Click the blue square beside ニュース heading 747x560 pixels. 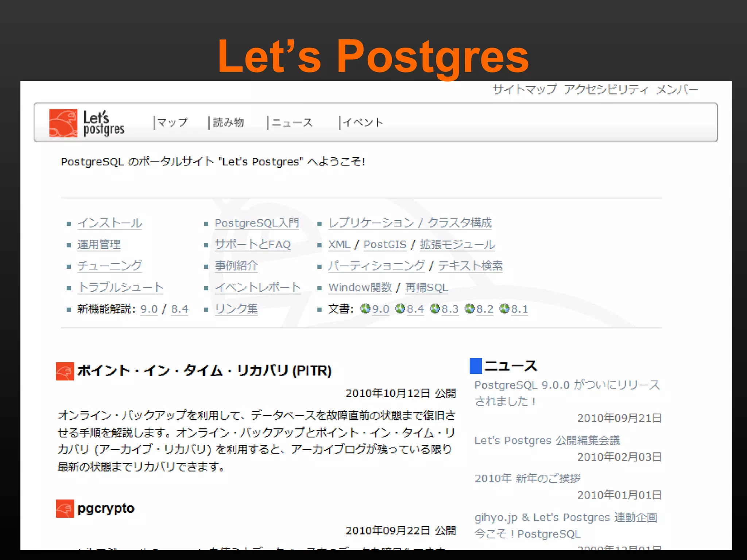[x=476, y=366]
